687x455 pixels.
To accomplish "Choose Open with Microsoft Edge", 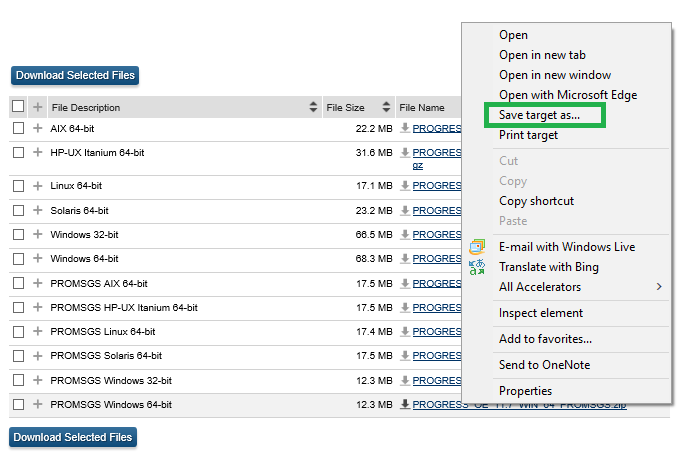I will click(x=568, y=95).
